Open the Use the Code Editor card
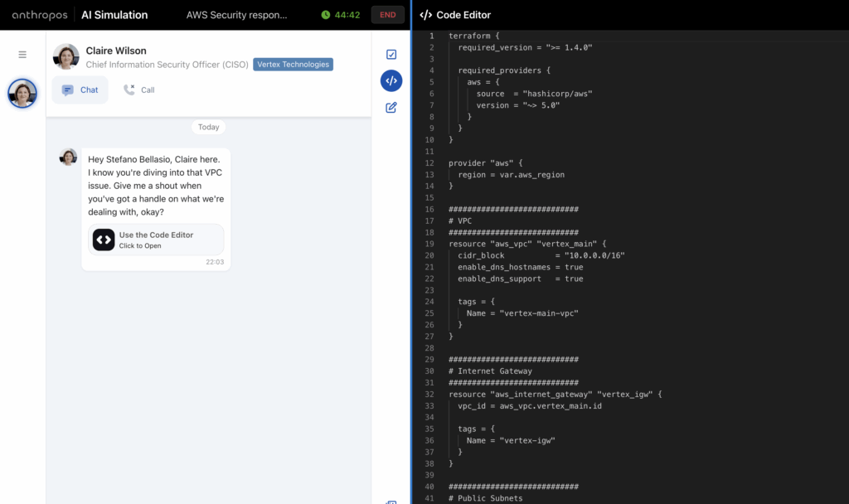Image resolution: width=849 pixels, height=504 pixels. (156, 240)
